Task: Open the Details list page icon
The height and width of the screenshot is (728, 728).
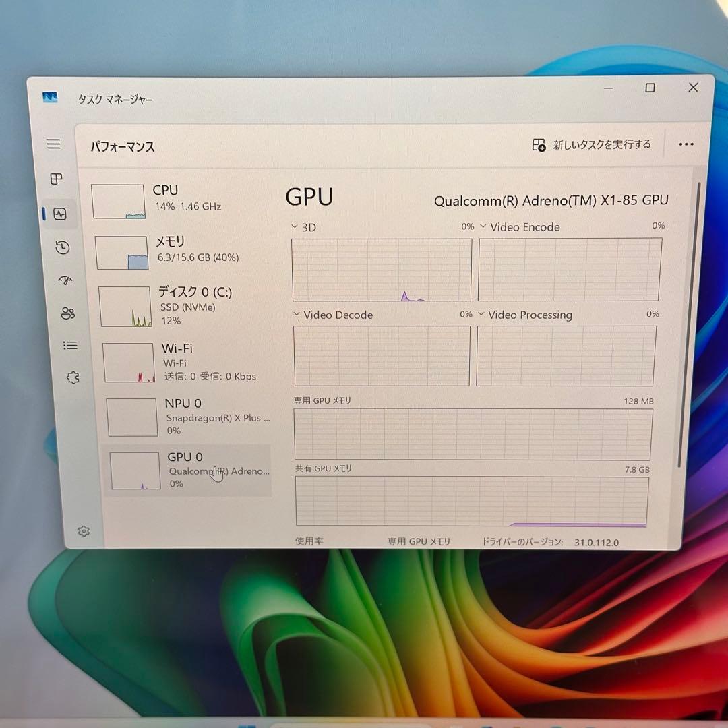Action: pyautogui.click(x=70, y=345)
